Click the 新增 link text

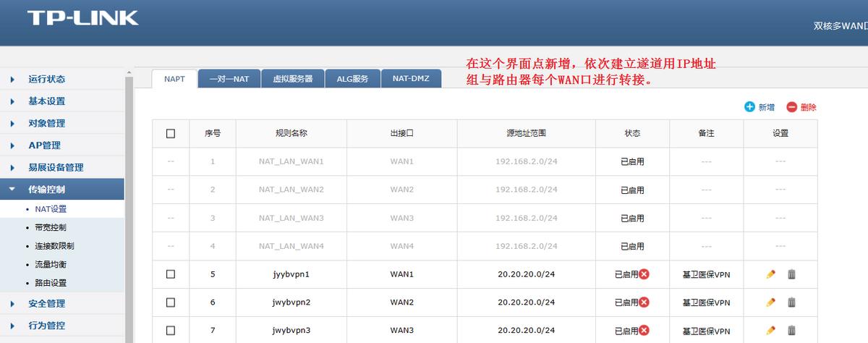(766, 107)
